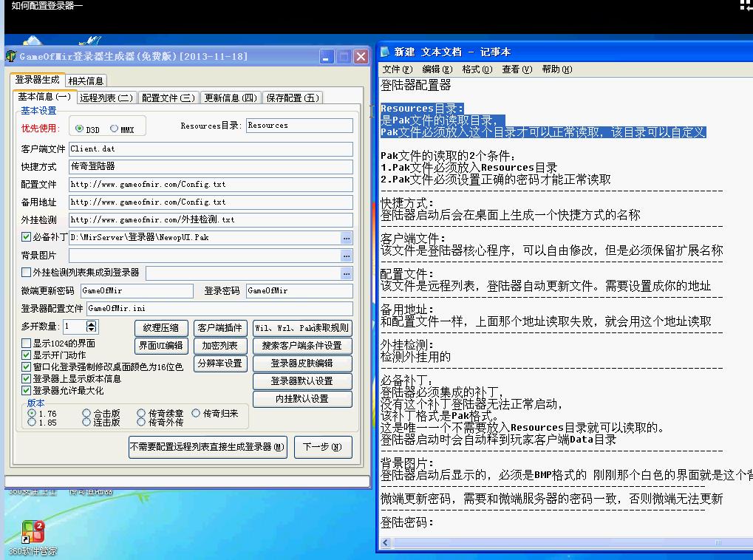Open Notepad 编辑(E) menu
Viewport: 753px width, 560px height.
coord(437,69)
